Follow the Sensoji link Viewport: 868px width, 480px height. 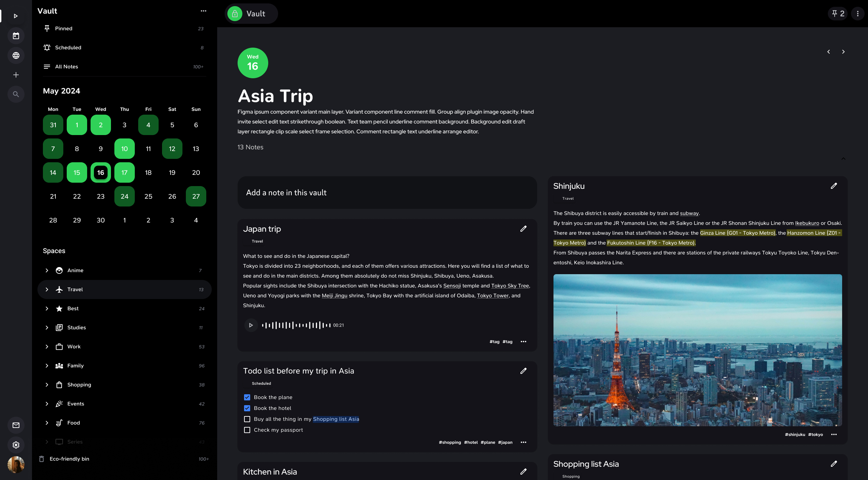[x=452, y=286]
